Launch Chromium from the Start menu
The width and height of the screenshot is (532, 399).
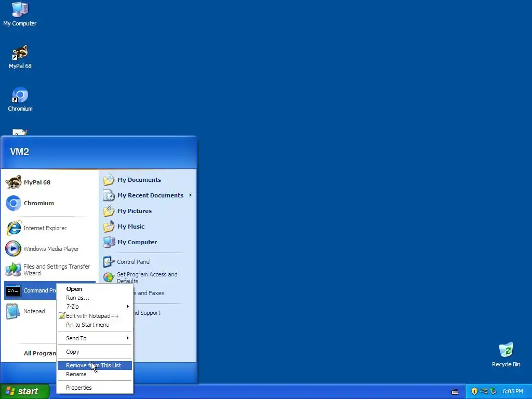tap(50, 203)
